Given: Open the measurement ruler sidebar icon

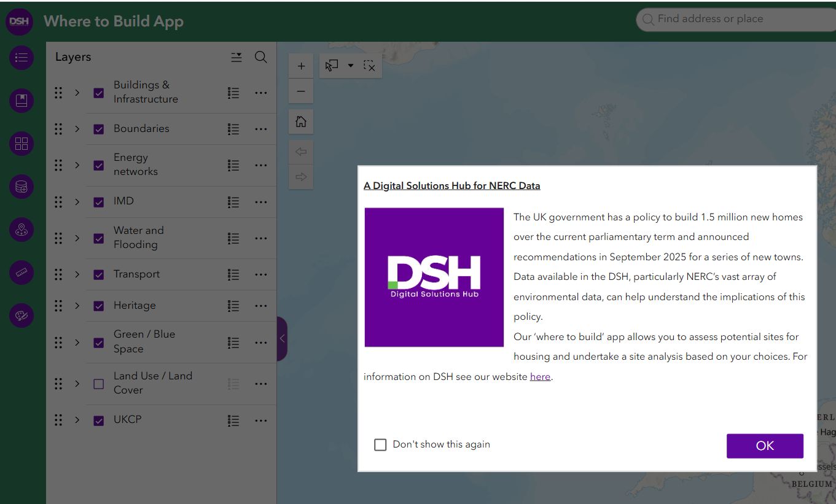Looking at the screenshot, I should (x=21, y=273).
